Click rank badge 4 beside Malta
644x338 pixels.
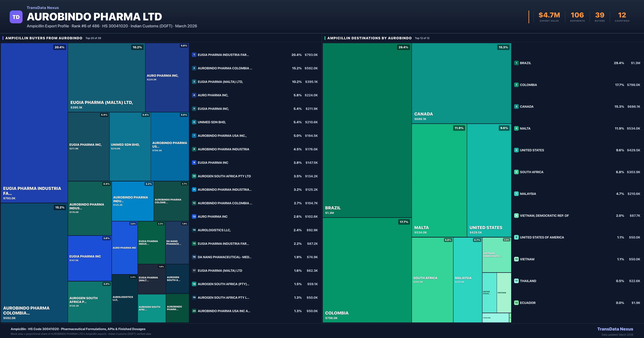[x=516, y=128]
